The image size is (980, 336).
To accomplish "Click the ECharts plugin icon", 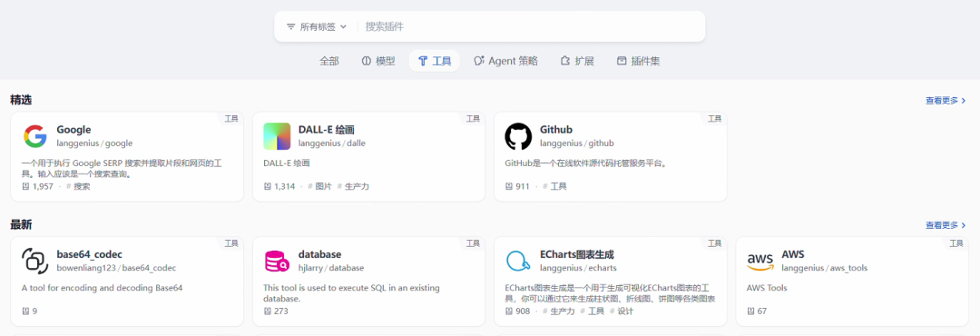I will 518,261.
